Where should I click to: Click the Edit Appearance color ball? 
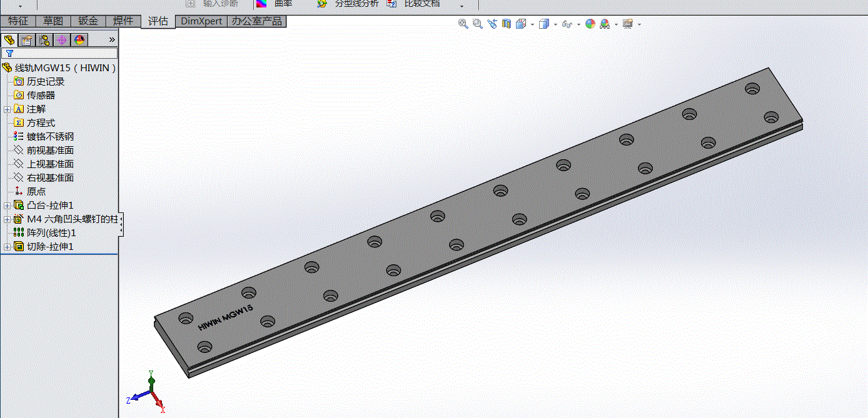click(590, 24)
